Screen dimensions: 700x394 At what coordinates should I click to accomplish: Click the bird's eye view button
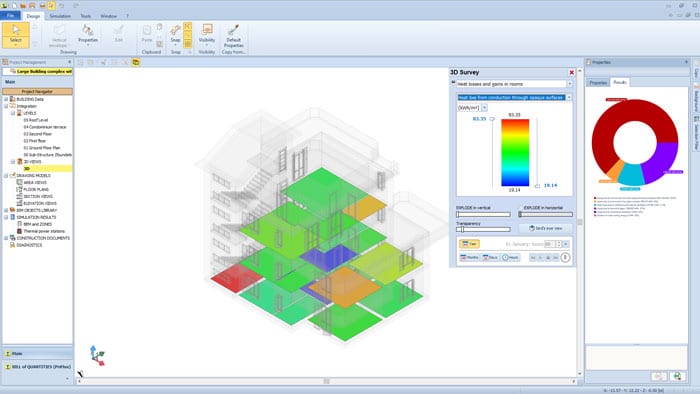coord(546,228)
